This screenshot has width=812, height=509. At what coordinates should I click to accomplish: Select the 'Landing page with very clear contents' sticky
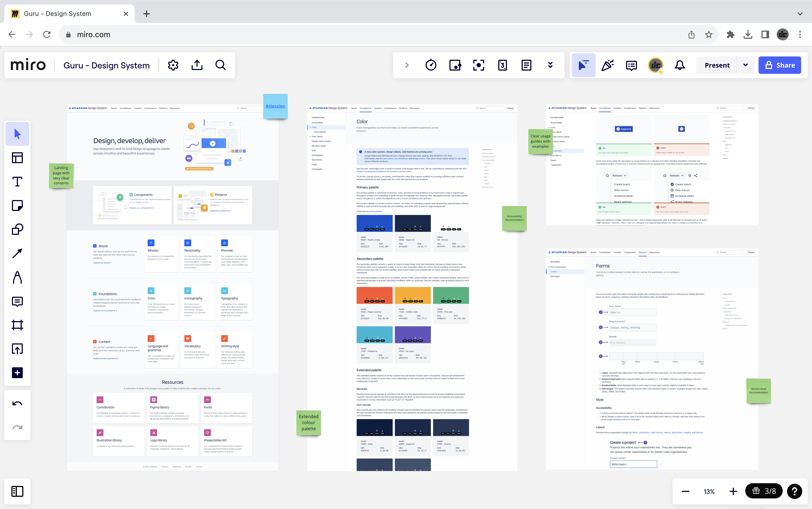point(61,175)
